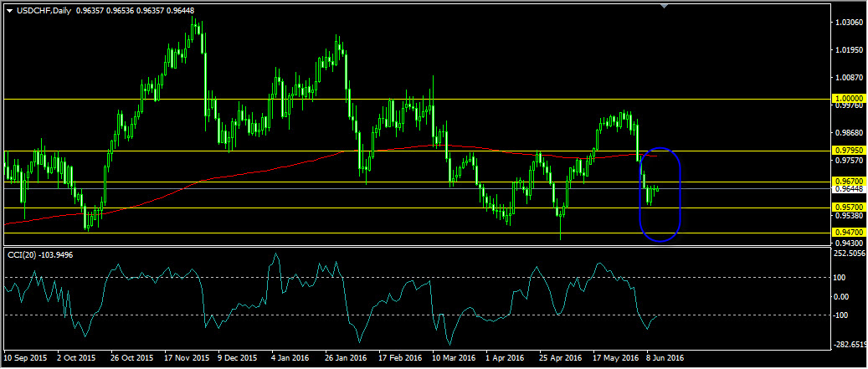Click the 0.98680 price scale label
The image size is (868, 369).
pyautogui.click(x=849, y=133)
